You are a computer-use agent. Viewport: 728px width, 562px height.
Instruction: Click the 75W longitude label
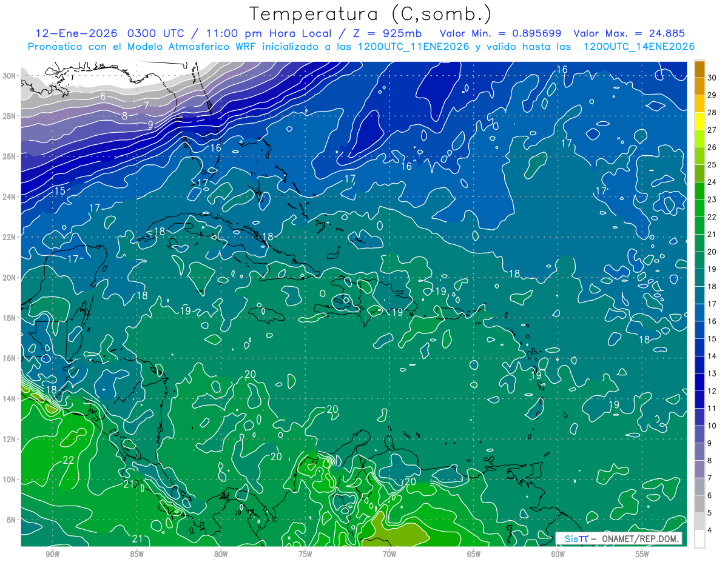pyautogui.click(x=305, y=554)
